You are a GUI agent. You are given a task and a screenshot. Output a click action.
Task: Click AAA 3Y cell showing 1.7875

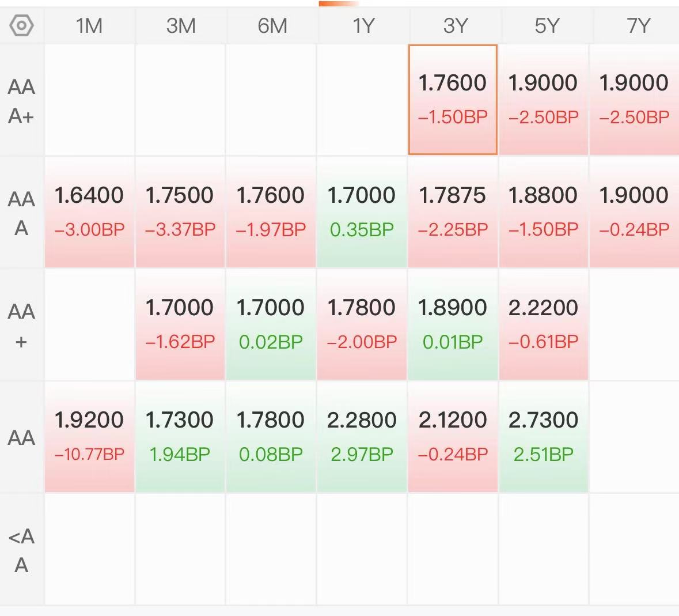point(453,212)
